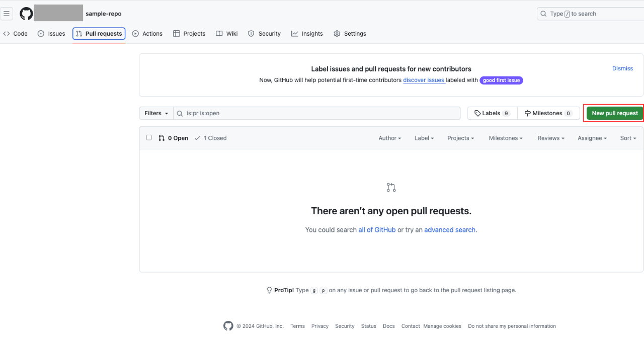Expand the Assignee filter dropdown
Image resolution: width=644 pixels, height=337 pixels.
pos(592,138)
